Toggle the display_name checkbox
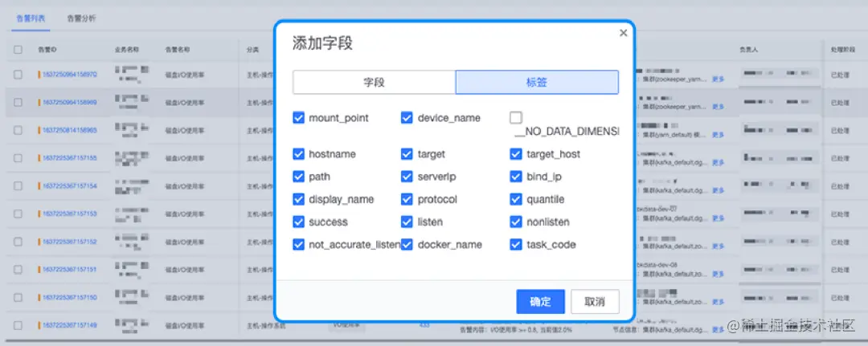 click(x=298, y=200)
